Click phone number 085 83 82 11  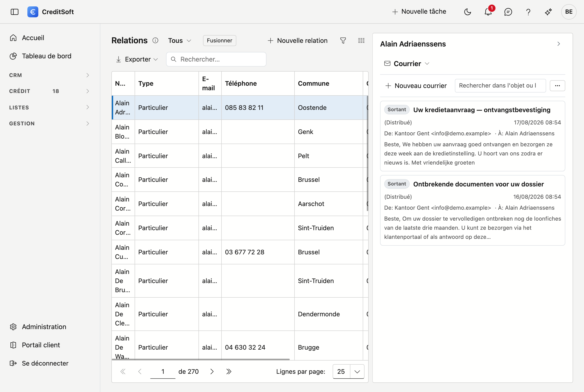click(x=244, y=108)
